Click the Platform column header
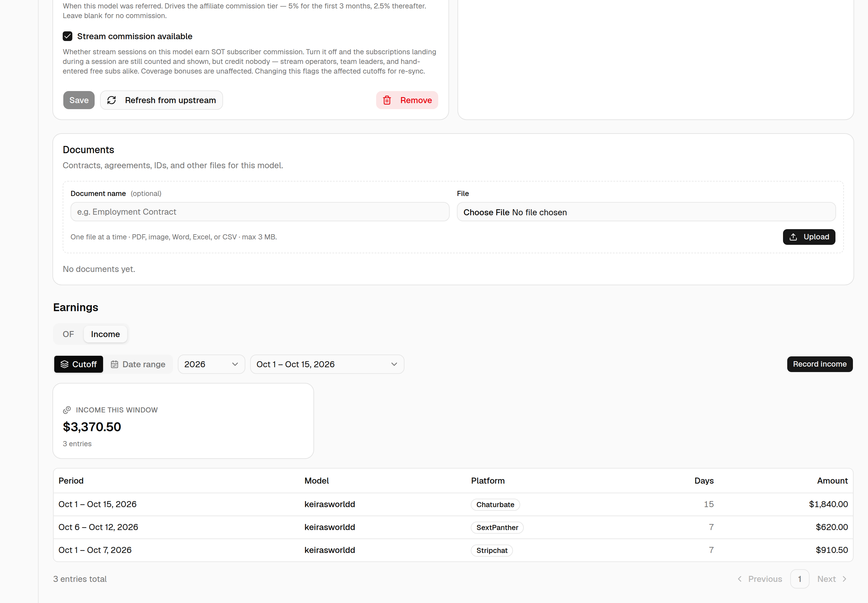 (488, 481)
